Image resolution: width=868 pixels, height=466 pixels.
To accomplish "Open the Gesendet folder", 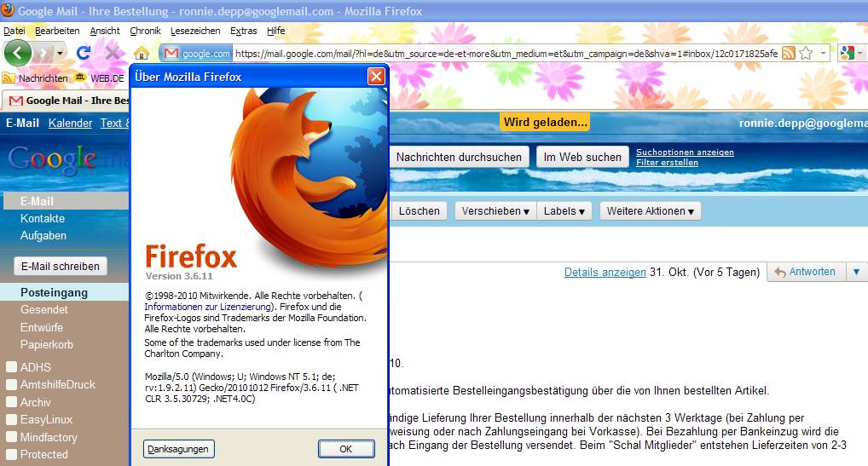I will click(43, 309).
